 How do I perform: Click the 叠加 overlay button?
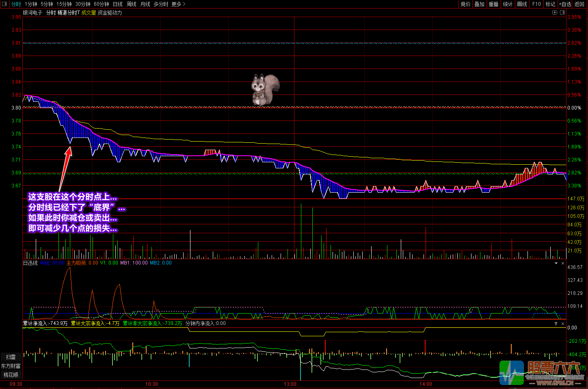coord(480,4)
